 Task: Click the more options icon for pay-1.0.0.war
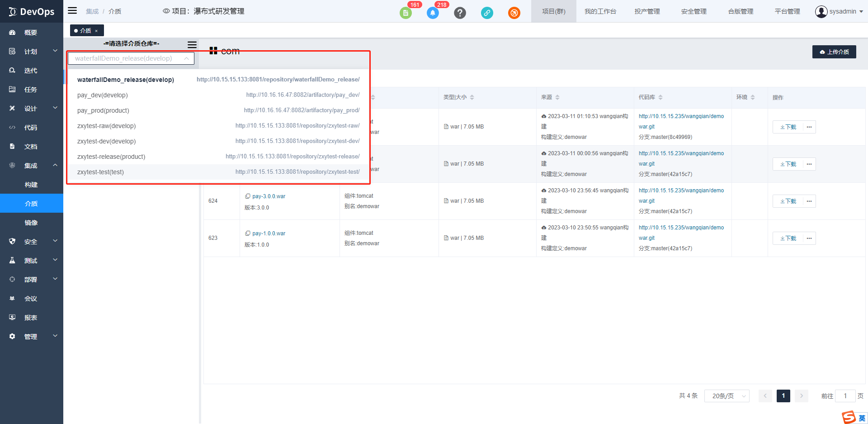pyautogui.click(x=809, y=238)
